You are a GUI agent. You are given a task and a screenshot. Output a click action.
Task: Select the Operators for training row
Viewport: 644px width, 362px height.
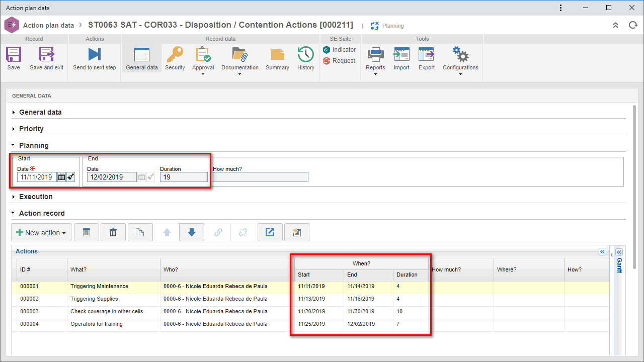click(310, 324)
